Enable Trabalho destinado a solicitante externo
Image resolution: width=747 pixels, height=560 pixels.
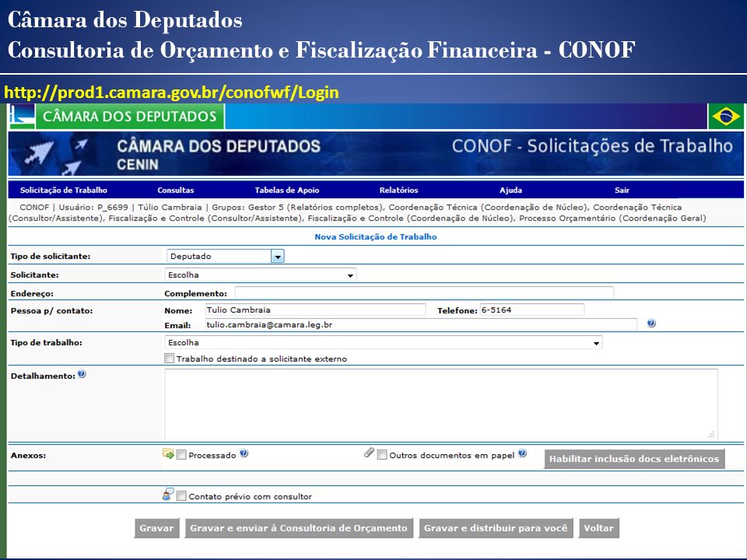tap(169, 358)
